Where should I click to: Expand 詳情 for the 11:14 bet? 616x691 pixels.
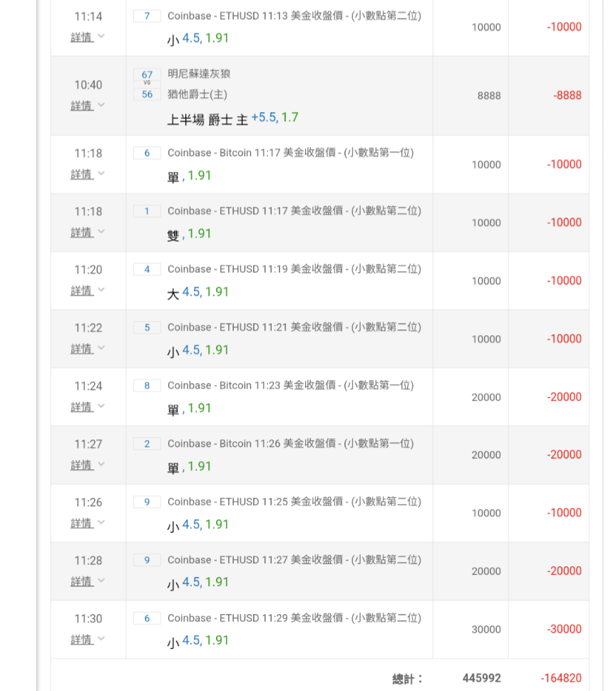(x=88, y=37)
